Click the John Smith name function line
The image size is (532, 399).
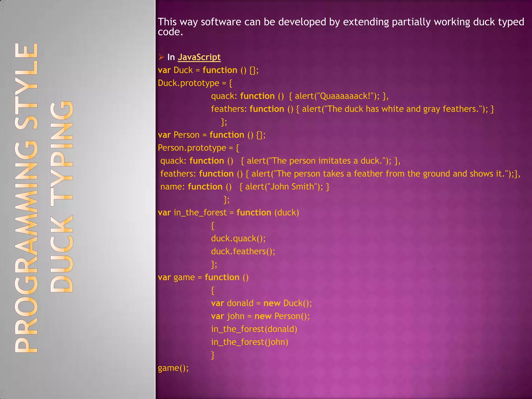click(x=244, y=187)
